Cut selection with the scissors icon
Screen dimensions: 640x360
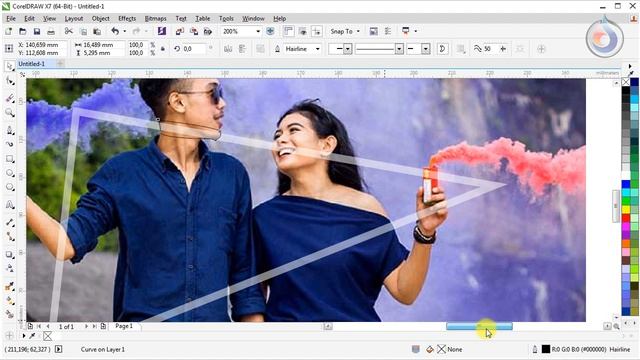[x=69, y=31]
